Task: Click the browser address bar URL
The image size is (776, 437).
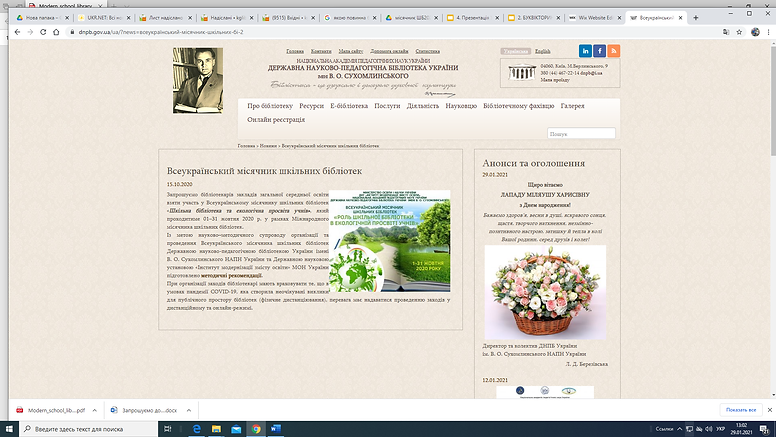Action: [x=161, y=32]
